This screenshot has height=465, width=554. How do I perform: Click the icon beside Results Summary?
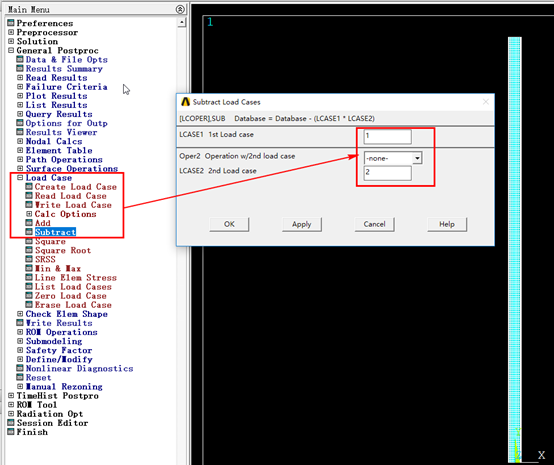[20, 69]
